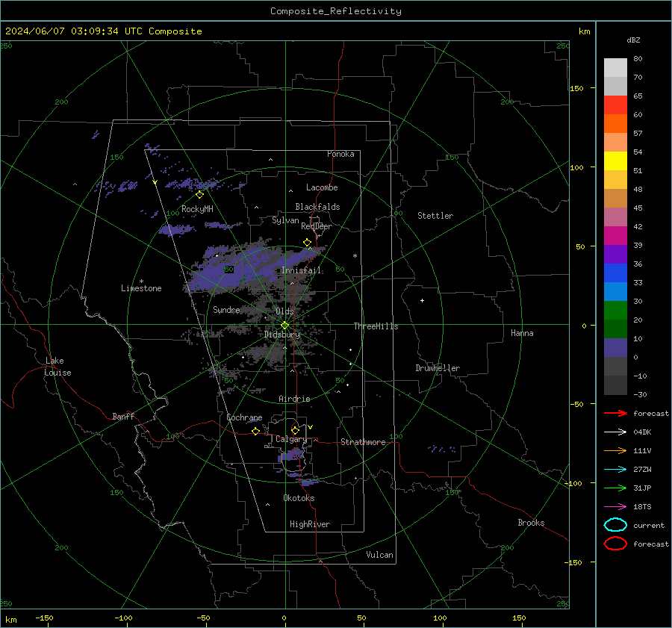672x628 pixels.
Task: Click the Olds town label
Action: (284, 311)
